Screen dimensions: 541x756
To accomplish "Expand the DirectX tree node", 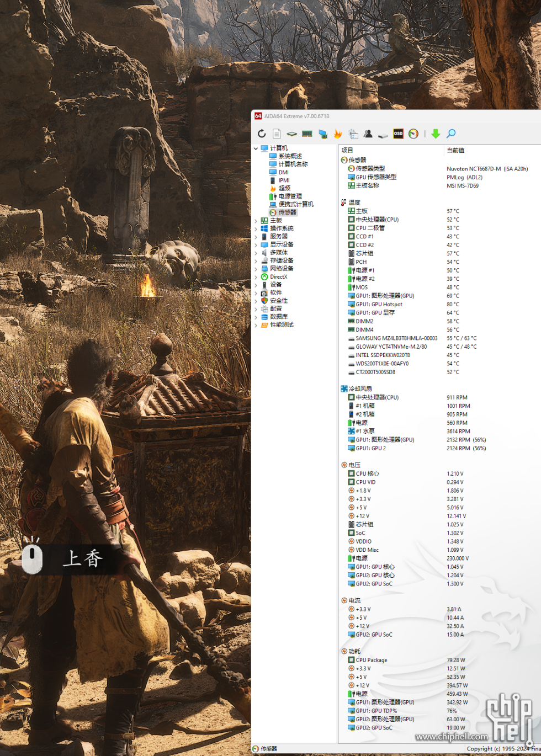I will click(256, 277).
